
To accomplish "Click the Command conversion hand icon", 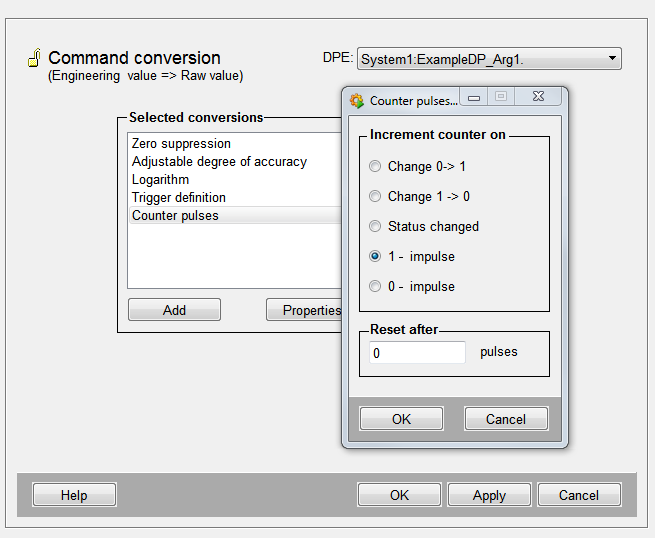I will click(x=33, y=58).
